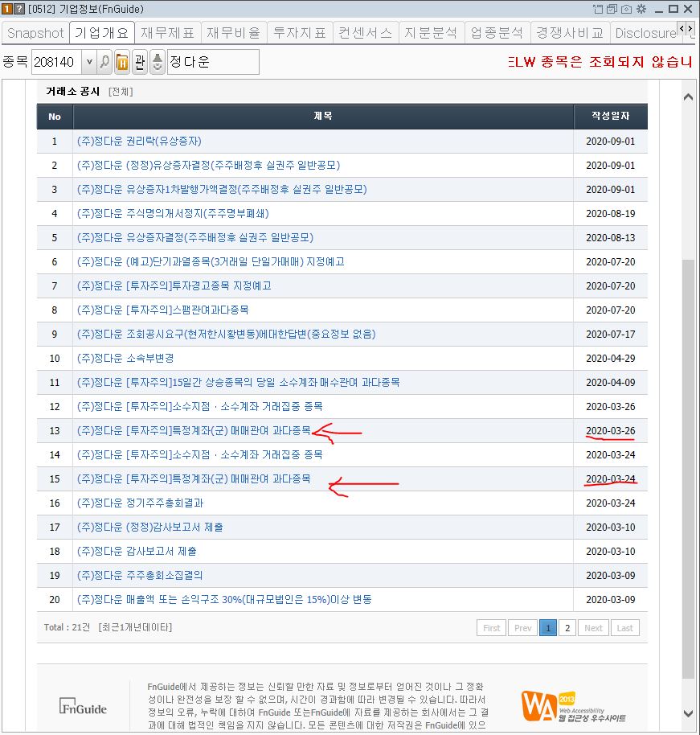
Task: Open the 컨센서스 tab
Action: (366, 33)
